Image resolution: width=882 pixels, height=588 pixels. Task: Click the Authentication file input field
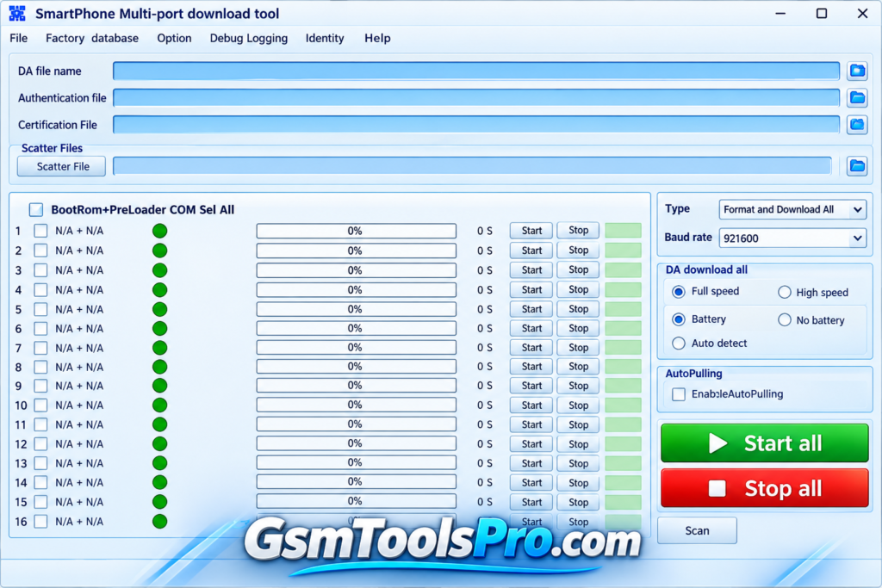pos(475,98)
